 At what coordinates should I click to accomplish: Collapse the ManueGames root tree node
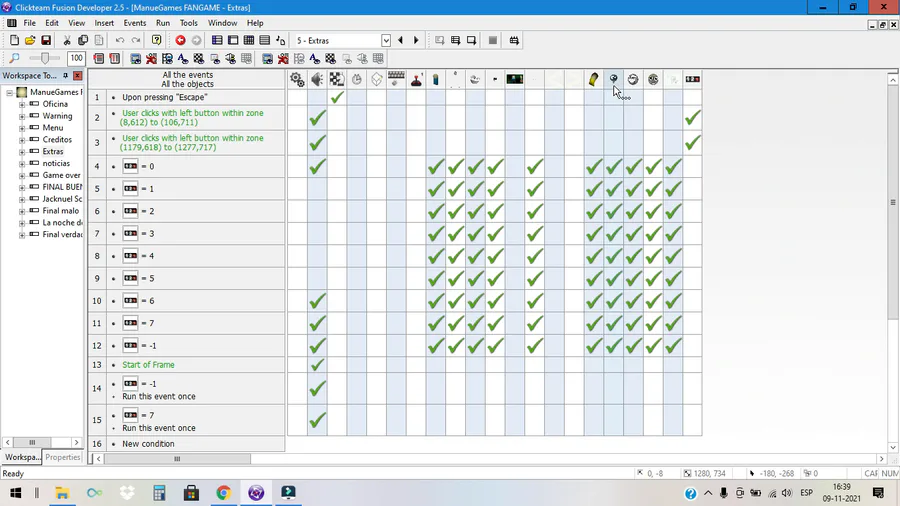click(10, 92)
